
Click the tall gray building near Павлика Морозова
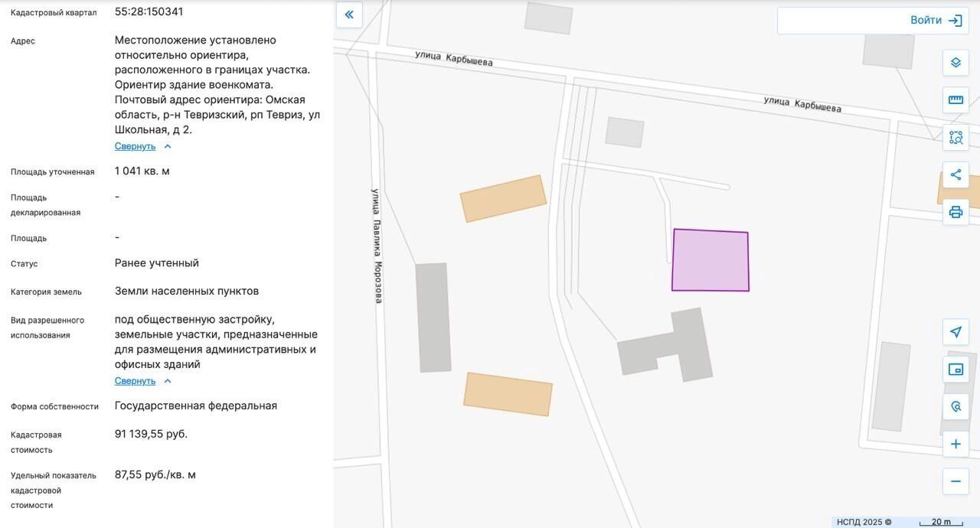click(433, 318)
